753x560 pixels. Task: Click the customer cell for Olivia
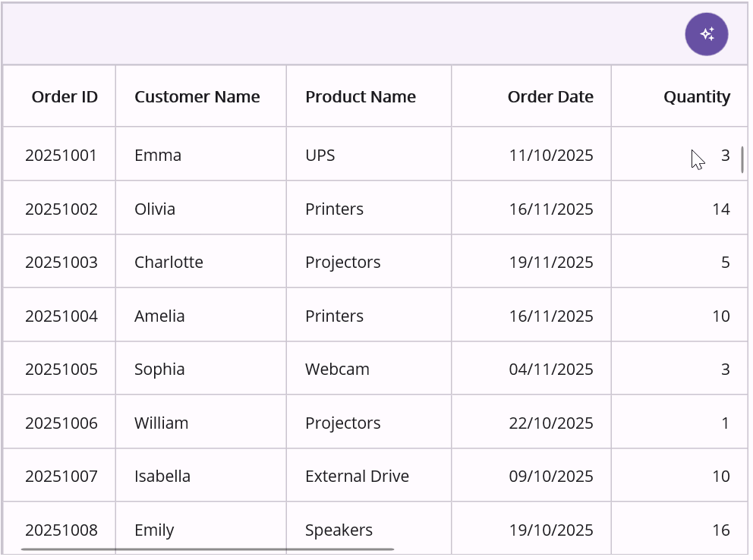pos(155,209)
